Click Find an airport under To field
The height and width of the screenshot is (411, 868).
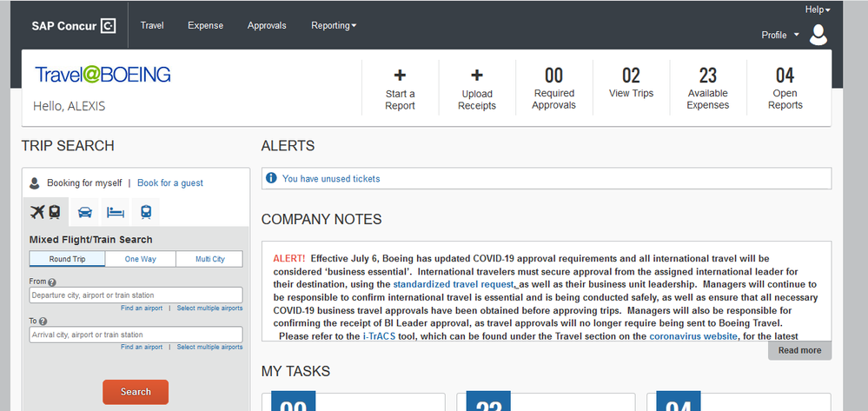[x=142, y=348]
